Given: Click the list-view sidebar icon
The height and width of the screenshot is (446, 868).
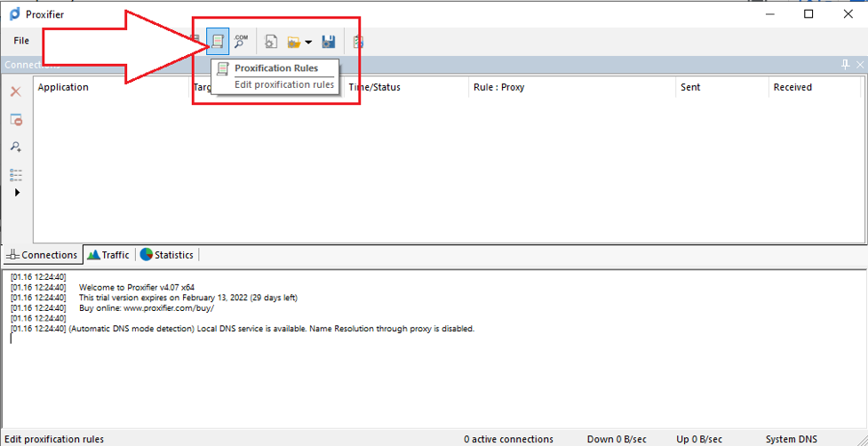Looking at the screenshot, I should click(16, 175).
